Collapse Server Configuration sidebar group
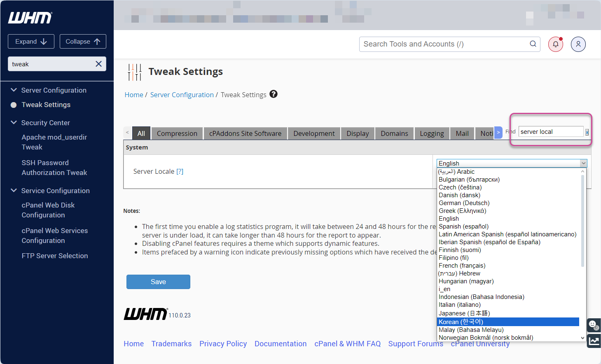 14,90
